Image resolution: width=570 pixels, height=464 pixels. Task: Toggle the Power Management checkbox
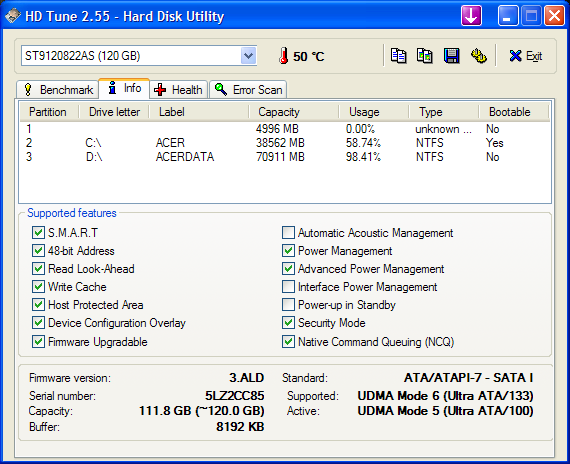pos(288,251)
